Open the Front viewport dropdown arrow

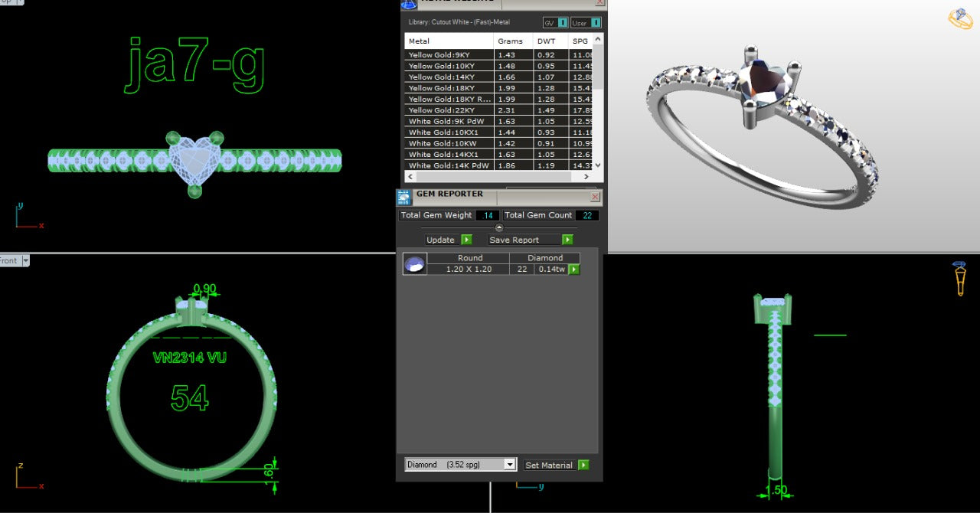(25, 261)
